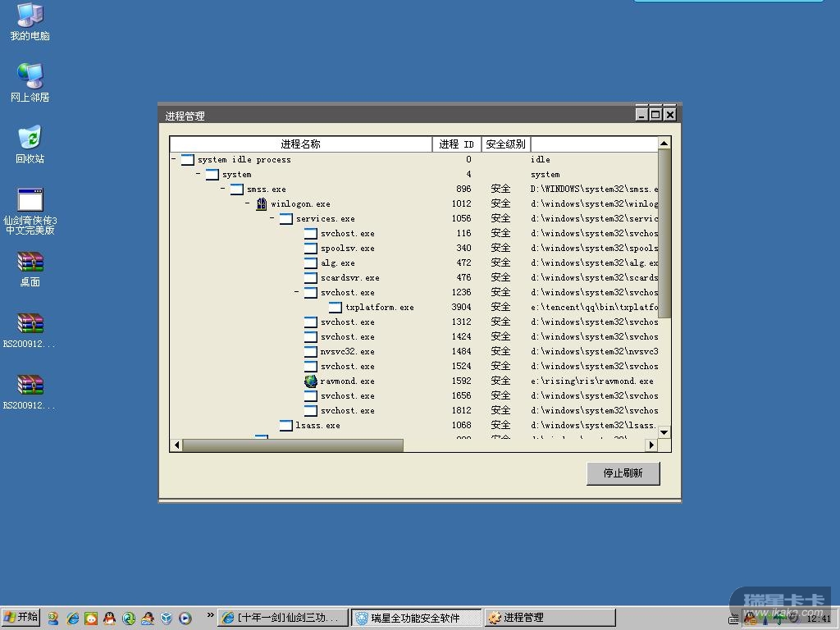
Task: Click the 仙剑奇侠传3 desktop shortcut
Action: point(30,201)
